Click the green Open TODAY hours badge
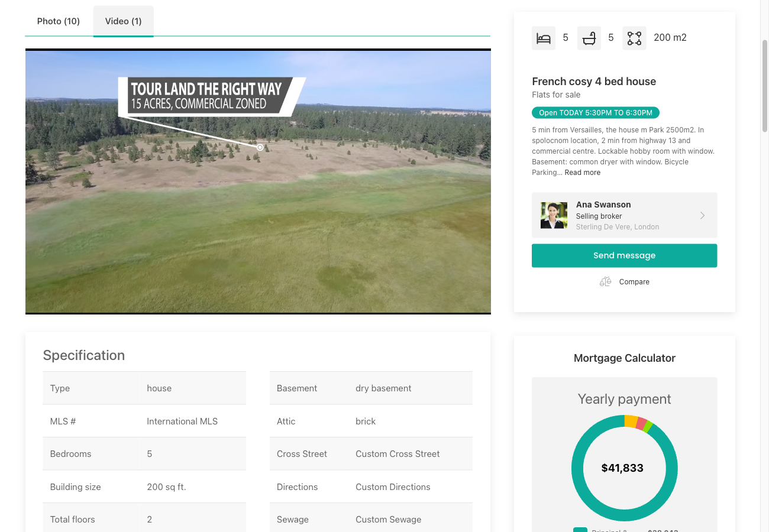The height and width of the screenshot is (532, 769). tap(595, 112)
